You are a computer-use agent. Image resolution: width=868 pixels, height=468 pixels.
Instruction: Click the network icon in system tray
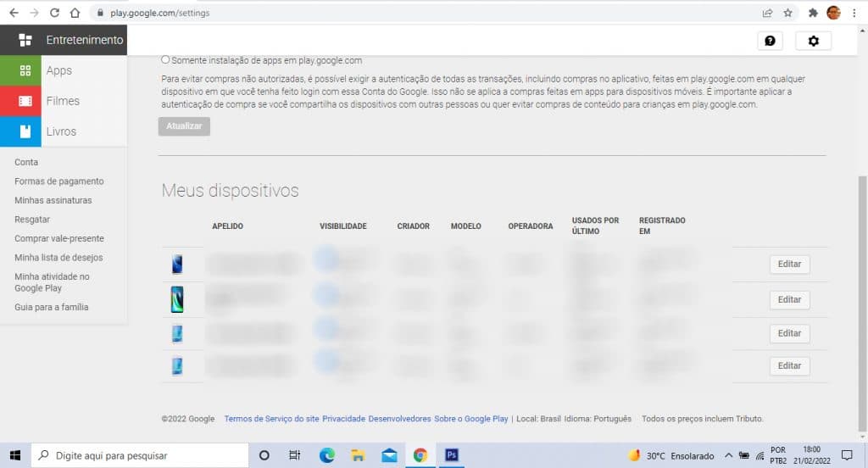pos(760,456)
